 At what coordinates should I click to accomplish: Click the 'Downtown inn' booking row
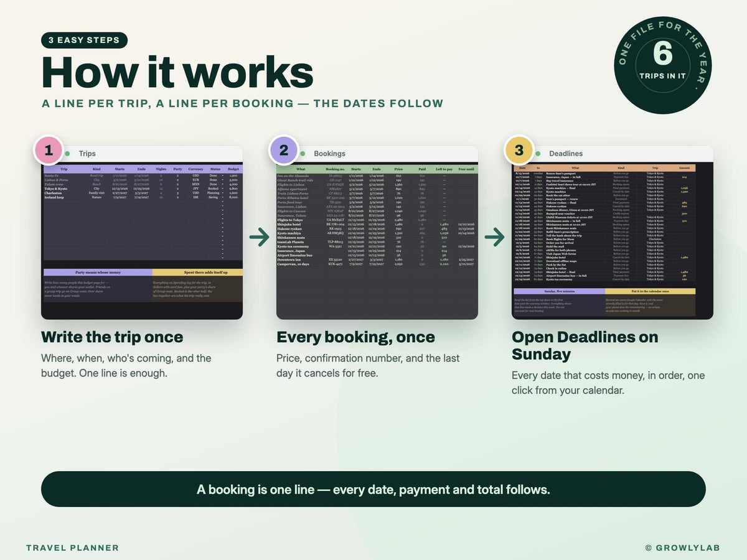click(377, 259)
